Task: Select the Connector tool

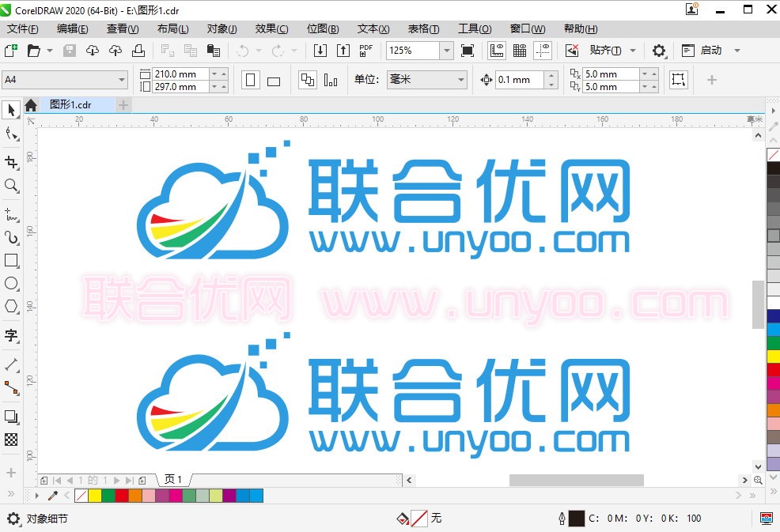Action: coord(11,387)
